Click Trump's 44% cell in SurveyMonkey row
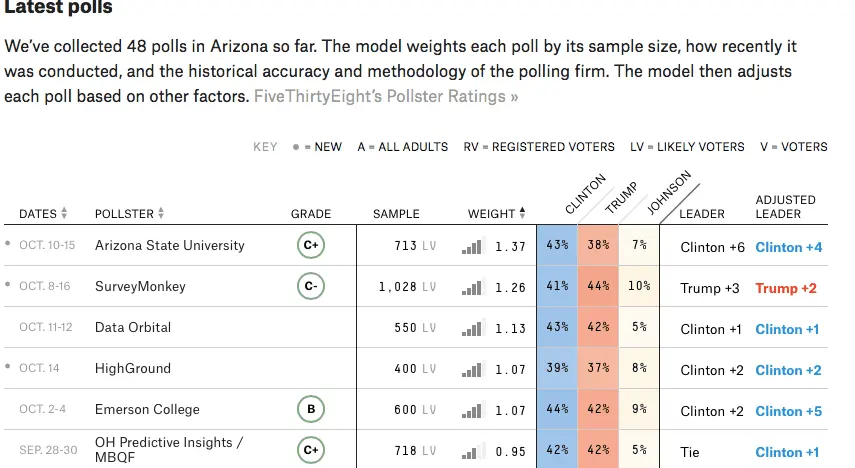This screenshot has height=468, width=855. (x=598, y=287)
